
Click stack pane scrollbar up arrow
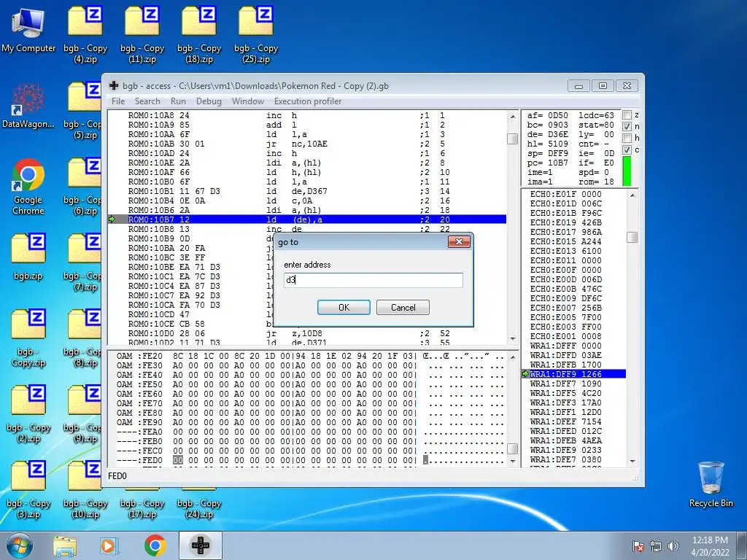[632, 195]
